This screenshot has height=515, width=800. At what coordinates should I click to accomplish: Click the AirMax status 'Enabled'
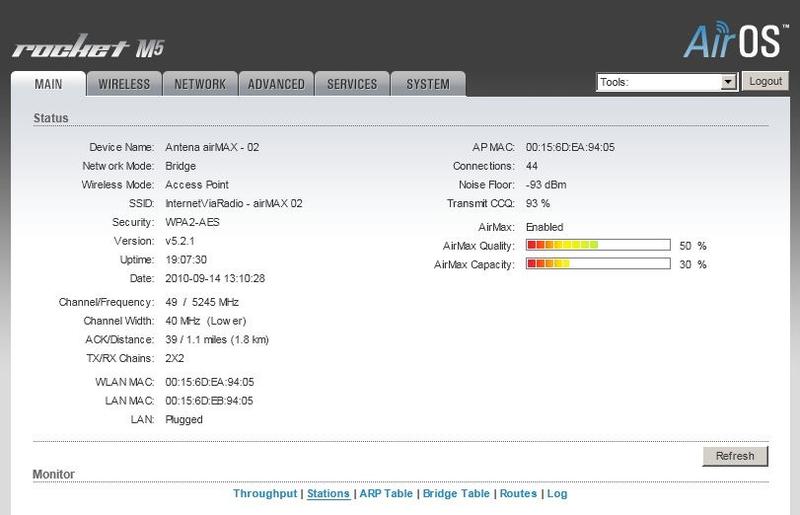coord(544,227)
